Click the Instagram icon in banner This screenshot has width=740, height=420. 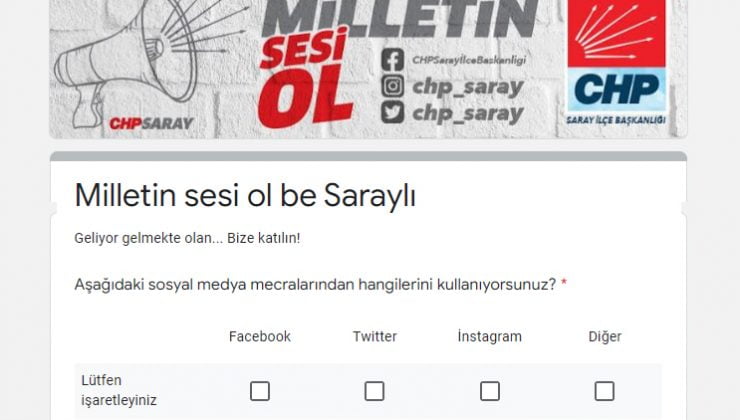pos(393,86)
